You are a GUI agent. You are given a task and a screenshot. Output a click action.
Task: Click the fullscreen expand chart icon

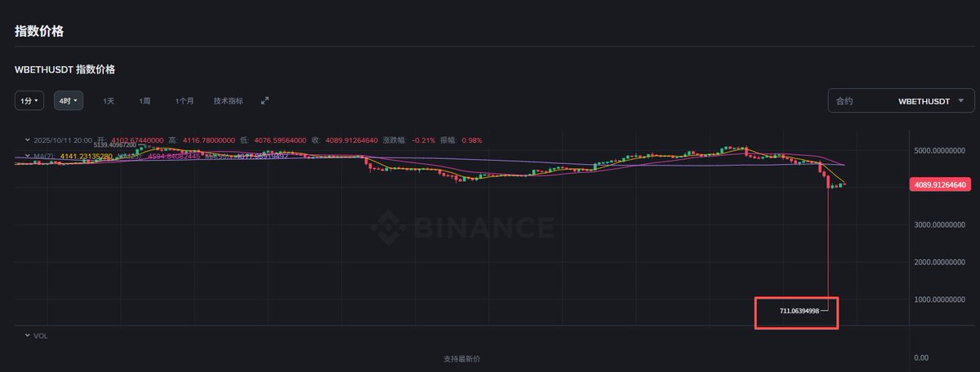[x=265, y=100]
